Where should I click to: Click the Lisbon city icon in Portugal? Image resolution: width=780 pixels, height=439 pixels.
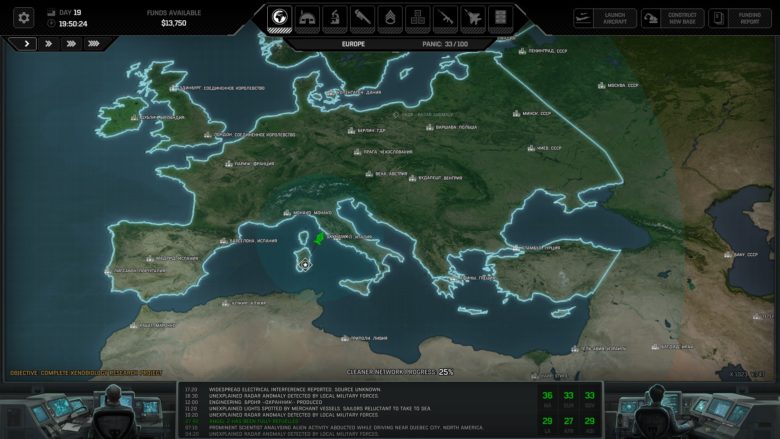coord(108,271)
